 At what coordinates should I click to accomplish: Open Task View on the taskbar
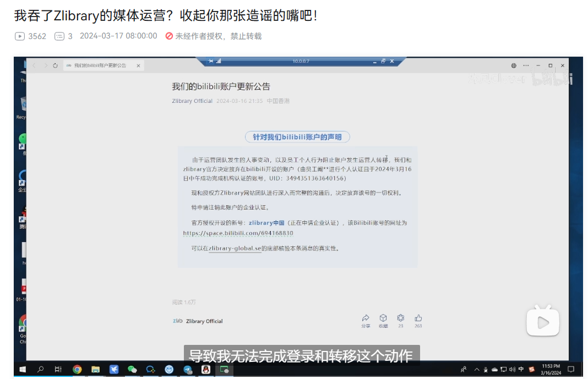[x=58, y=370]
